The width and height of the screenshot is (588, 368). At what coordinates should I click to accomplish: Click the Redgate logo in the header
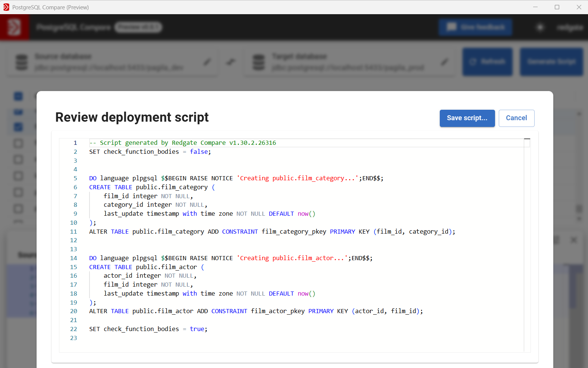(x=14, y=27)
